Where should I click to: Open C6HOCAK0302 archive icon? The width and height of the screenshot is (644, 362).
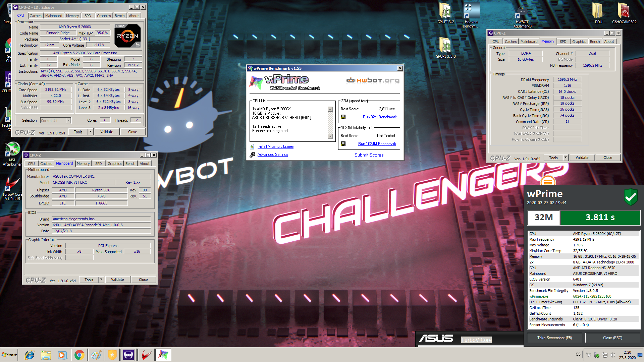[x=624, y=13]
